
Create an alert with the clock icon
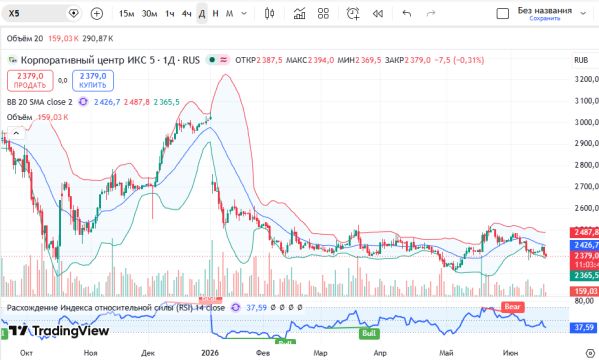coord(353,14)
